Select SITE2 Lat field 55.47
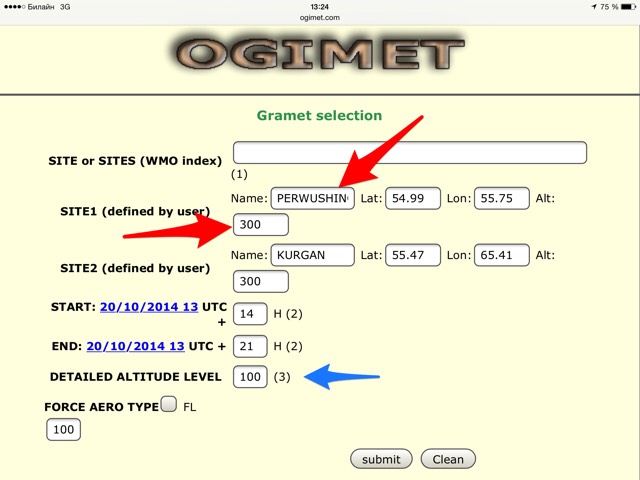The height and width of the screenshot is (480, 640). [x=413, y=255]
